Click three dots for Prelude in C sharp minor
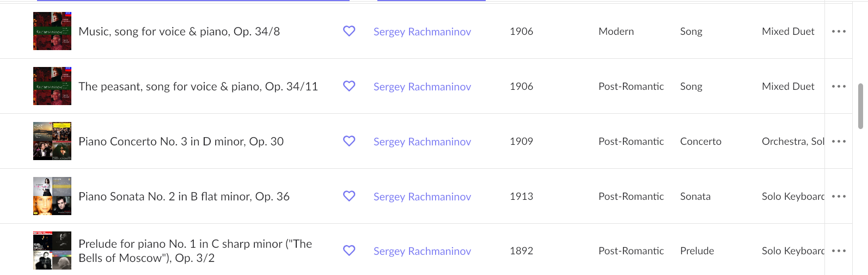Image resolution: width=868 pixels, height=275 pixels. click(839, 251)
